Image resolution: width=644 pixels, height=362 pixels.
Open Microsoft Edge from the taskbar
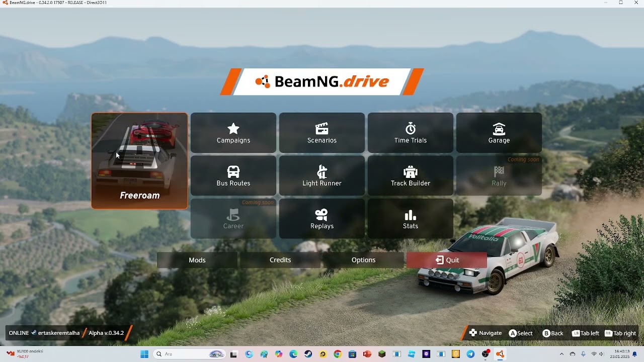click(293, 354)
